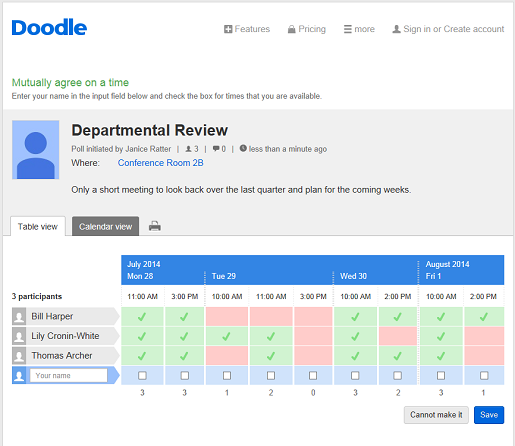The width and height of the screenshot is (515, 446).
Task: Open the more hamburger menu
Action: point(359,29)
